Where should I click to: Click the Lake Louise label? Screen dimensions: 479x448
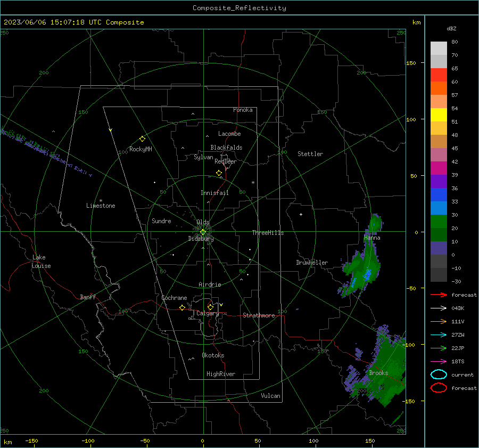41,262
